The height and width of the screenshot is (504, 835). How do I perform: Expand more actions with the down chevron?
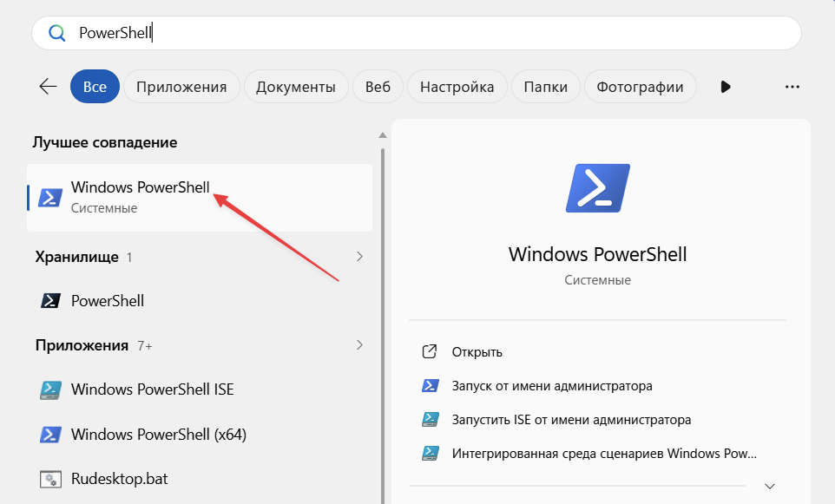(770, 487)
